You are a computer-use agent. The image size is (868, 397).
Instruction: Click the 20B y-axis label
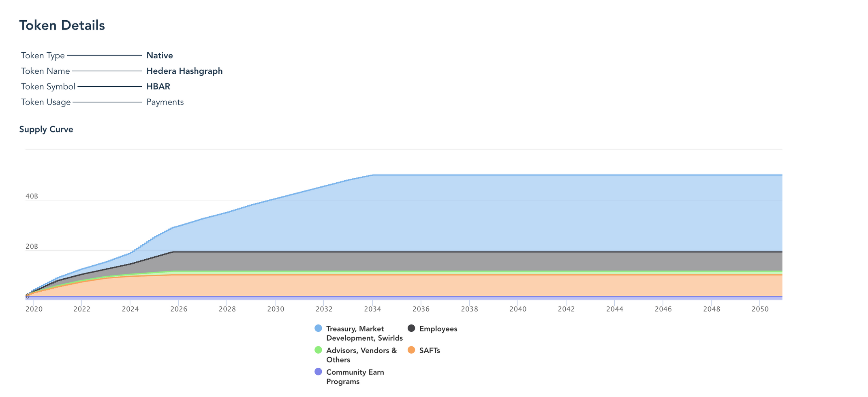(32, 247)
